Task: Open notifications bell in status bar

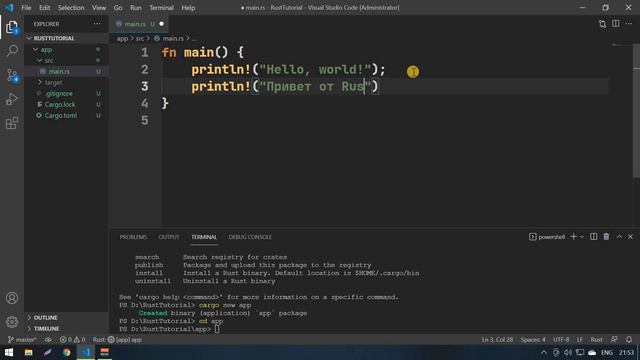Action: (629, 340)
